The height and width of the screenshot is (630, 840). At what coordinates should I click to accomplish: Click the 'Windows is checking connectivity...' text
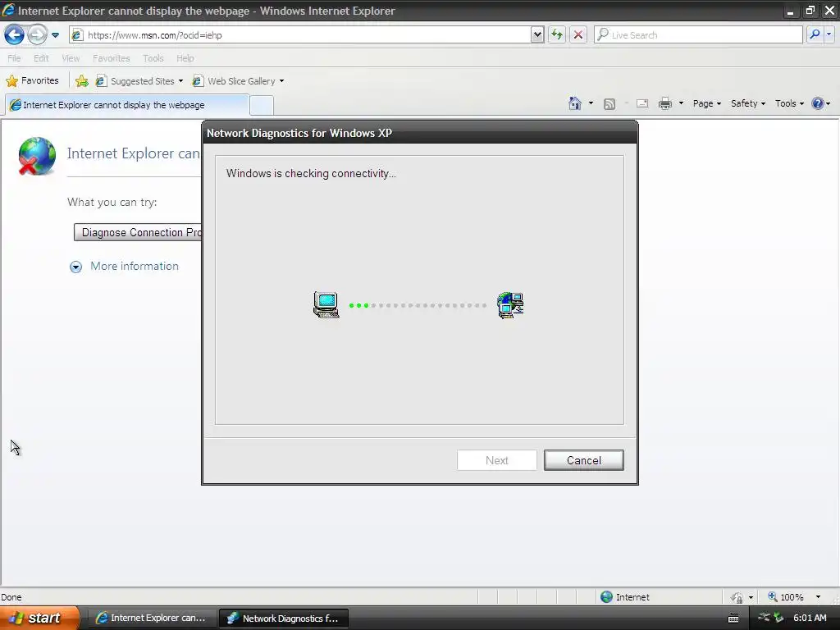311,174
